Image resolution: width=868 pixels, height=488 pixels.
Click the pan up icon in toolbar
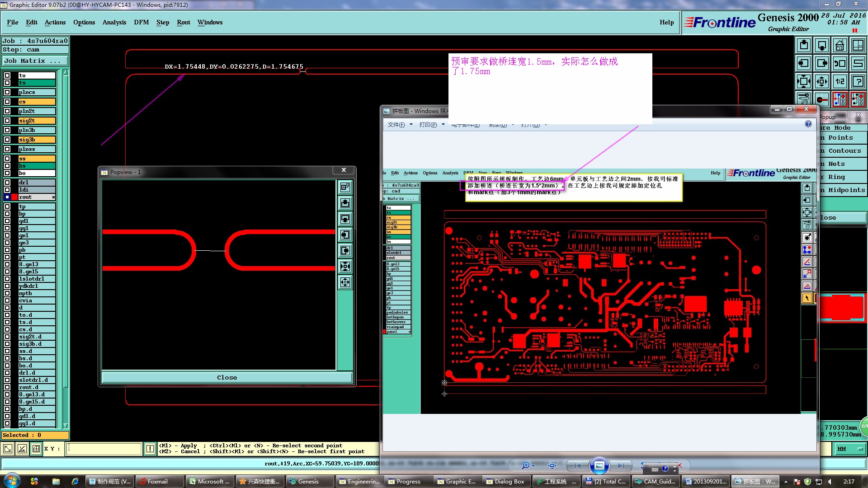click(x=804, y=45)
